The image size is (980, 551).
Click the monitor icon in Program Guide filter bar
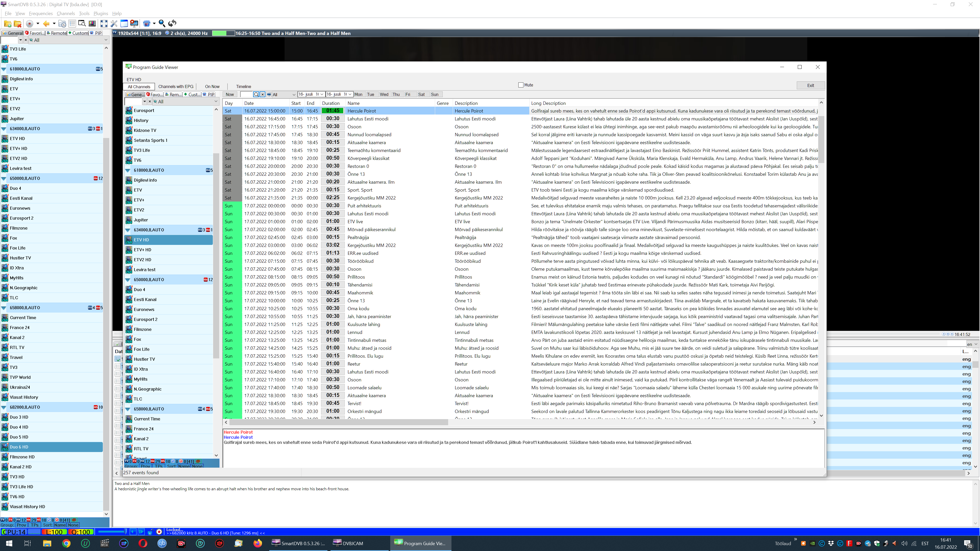pos(269,94)
